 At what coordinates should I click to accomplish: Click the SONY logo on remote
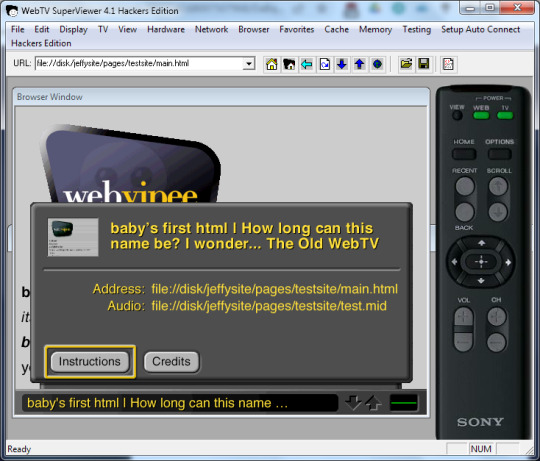(480, 422)
